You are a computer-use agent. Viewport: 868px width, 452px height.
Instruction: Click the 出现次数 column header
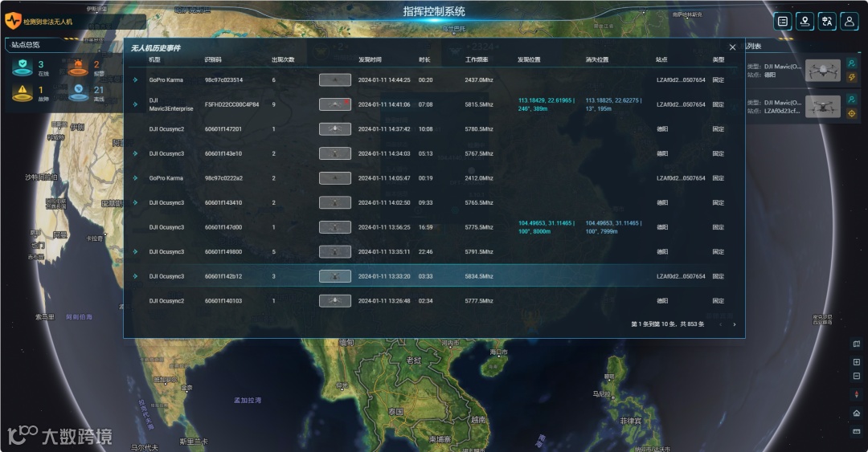(x=283, y=59)
